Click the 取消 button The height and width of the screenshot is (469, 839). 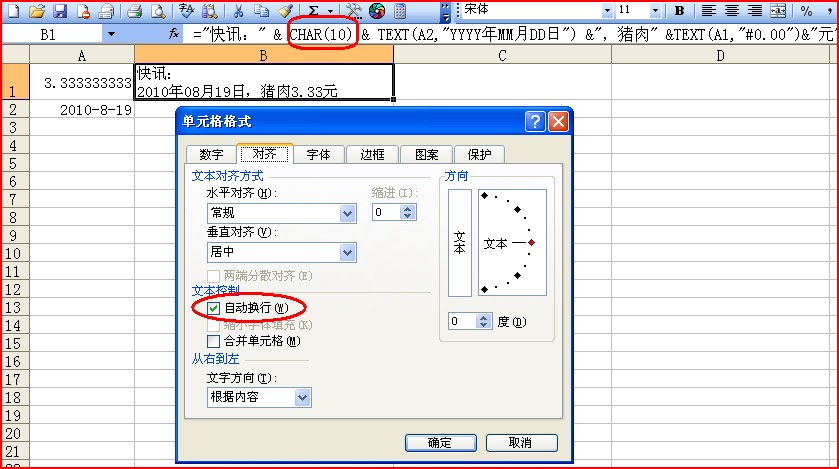point(520,442)
